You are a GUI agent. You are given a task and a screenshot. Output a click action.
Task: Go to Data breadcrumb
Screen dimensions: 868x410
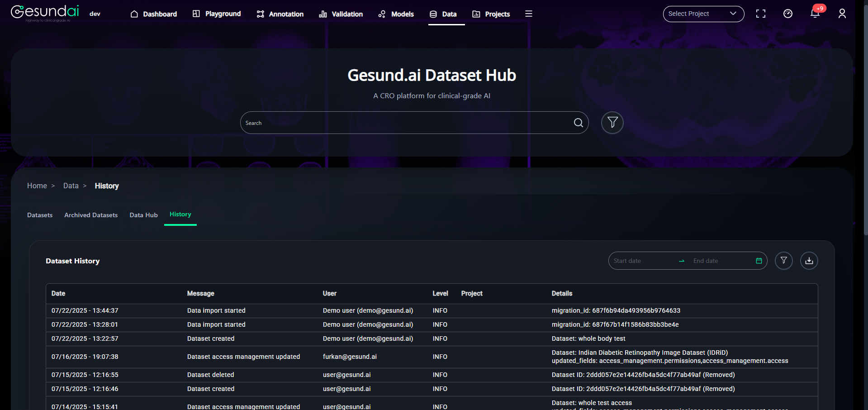[x=71, y=186]
